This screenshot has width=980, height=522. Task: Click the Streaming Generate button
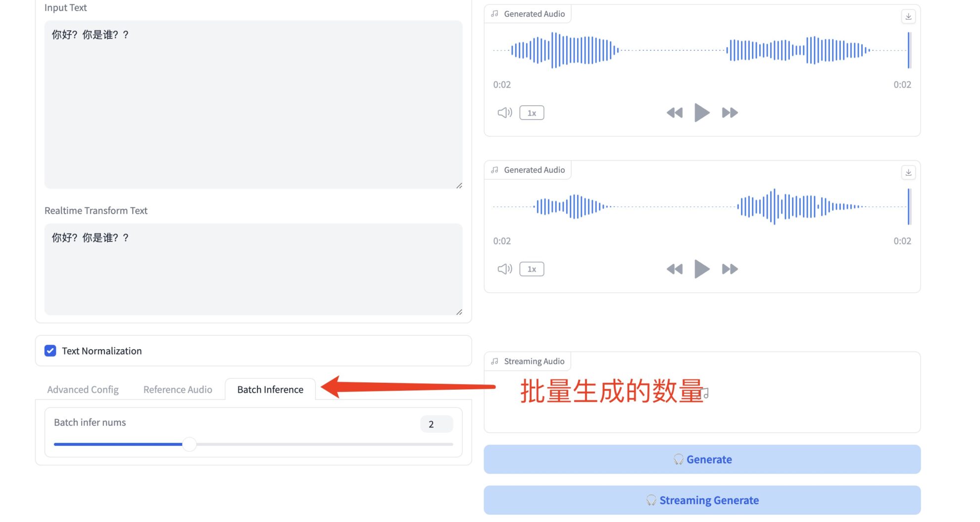tap(702, 500)
